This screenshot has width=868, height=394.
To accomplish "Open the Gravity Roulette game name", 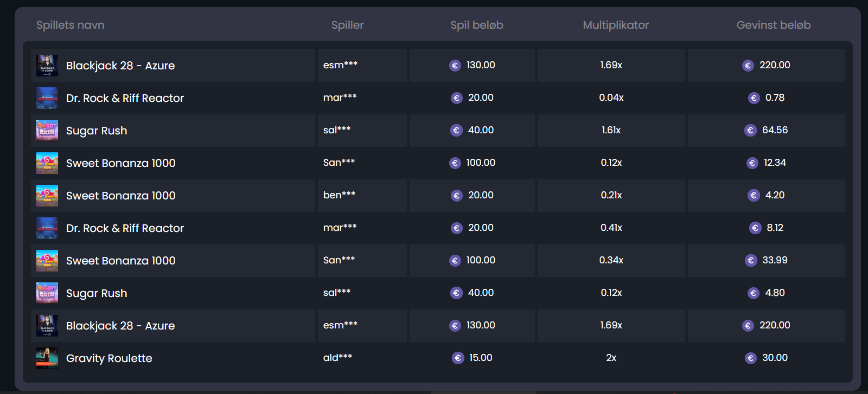I will [x=109, y=358].
